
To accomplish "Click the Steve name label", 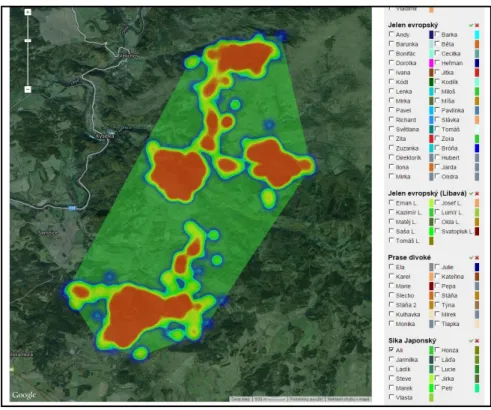I will coord(403,379).
